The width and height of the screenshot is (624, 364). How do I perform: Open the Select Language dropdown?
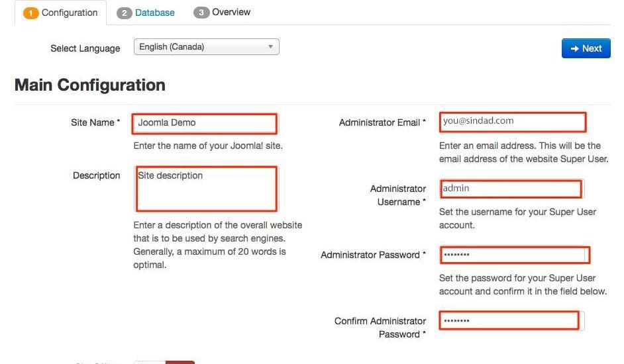click(x=206, y=47)
